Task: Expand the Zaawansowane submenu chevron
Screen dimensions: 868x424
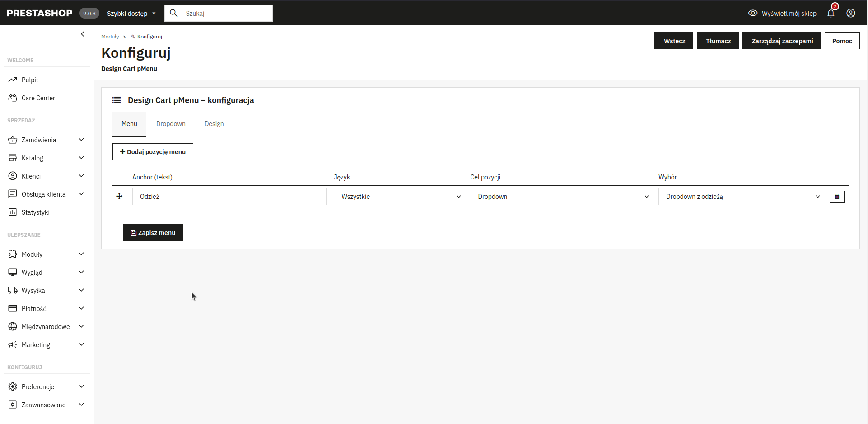Action: (81, 405)
